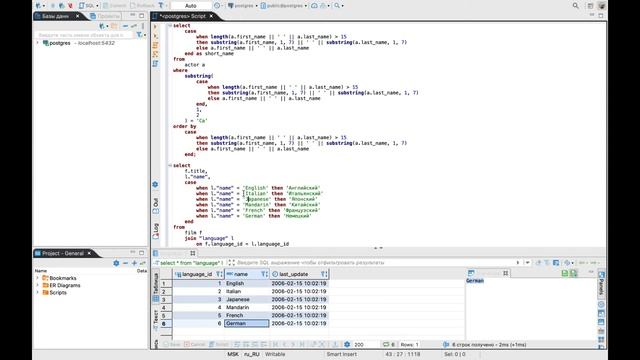Screen dimensions: 640x360
Task: Open the Auto transaction mode field
Action: coord(191,6)
